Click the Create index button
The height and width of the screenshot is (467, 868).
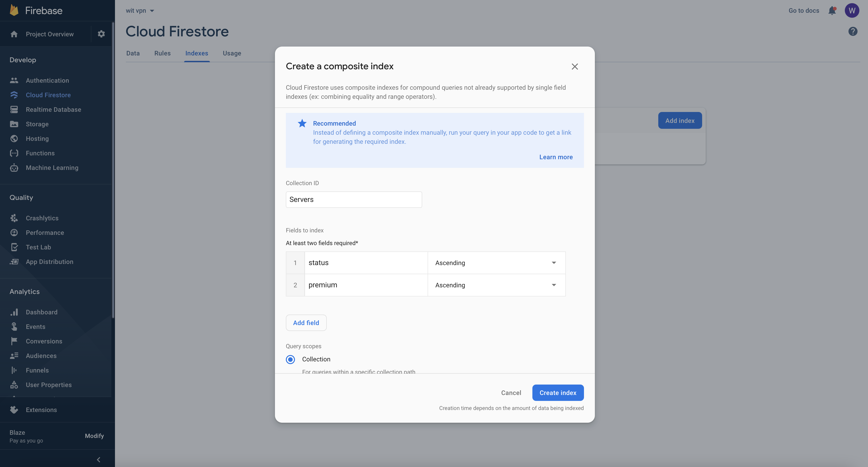point(558,392)
